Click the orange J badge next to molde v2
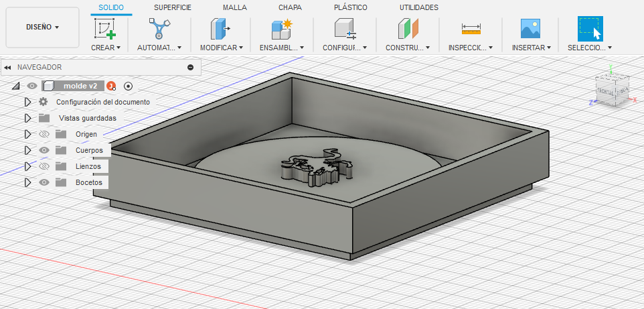The width and height of the screenshot is (644, 309). click(x=111, y=86)
